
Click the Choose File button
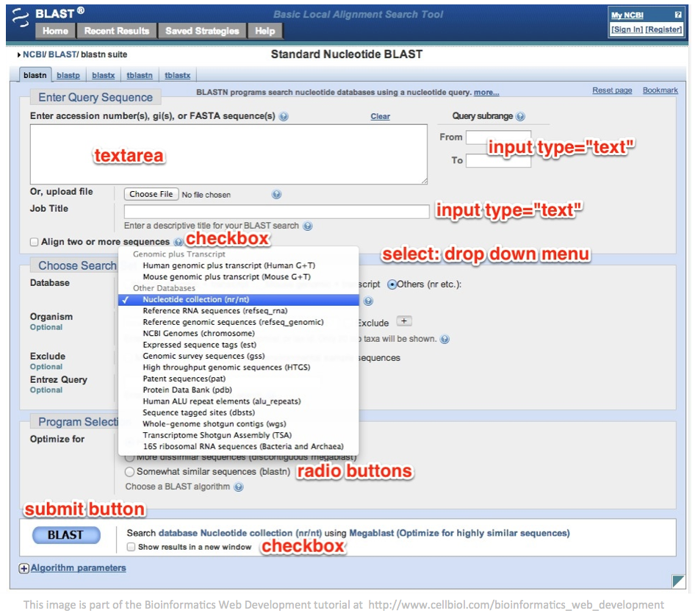(x=151, y=194)
